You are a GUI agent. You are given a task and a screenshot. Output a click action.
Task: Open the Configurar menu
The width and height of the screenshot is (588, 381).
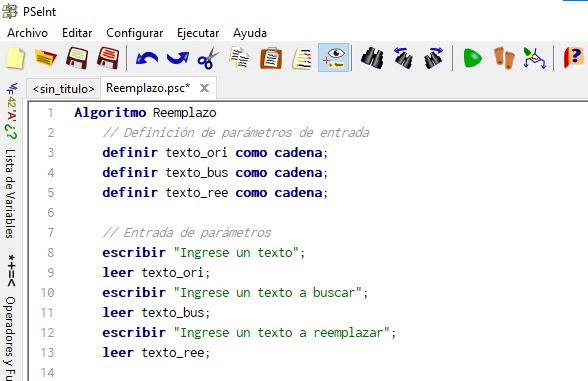pyautogui.click(x=135, y=33)
